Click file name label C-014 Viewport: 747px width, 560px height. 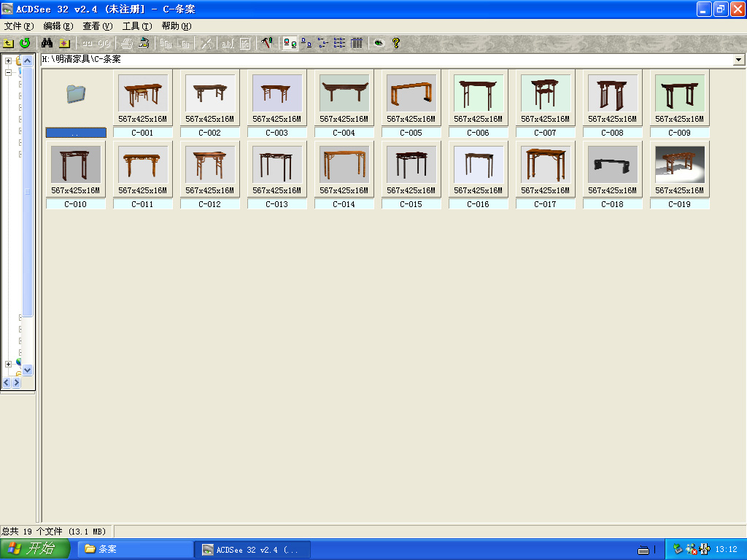click(344, 204)
